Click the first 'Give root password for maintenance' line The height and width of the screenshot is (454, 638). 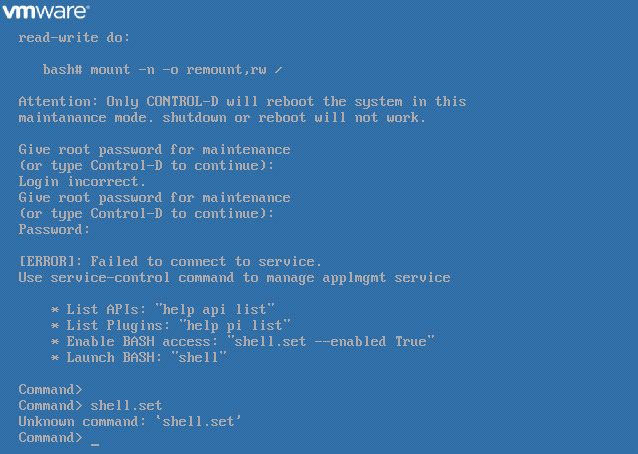tap(154, 150)
